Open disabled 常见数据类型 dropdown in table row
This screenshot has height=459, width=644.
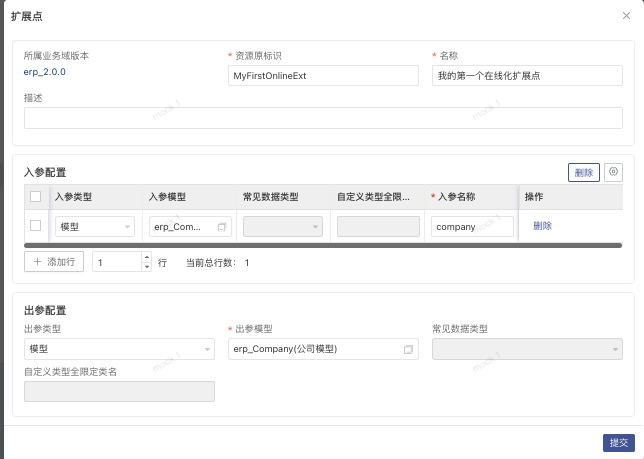click(x=283, y=227)
